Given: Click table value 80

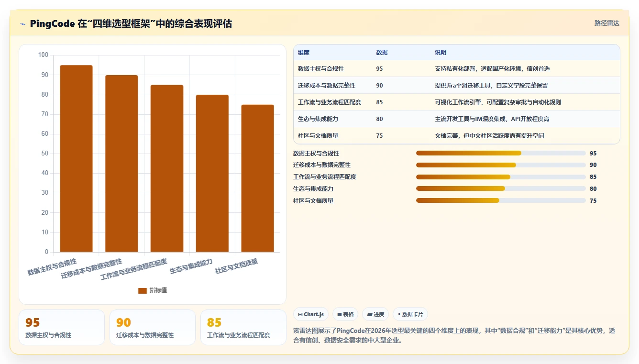Looking at the screenshot, I should point(379,119).
